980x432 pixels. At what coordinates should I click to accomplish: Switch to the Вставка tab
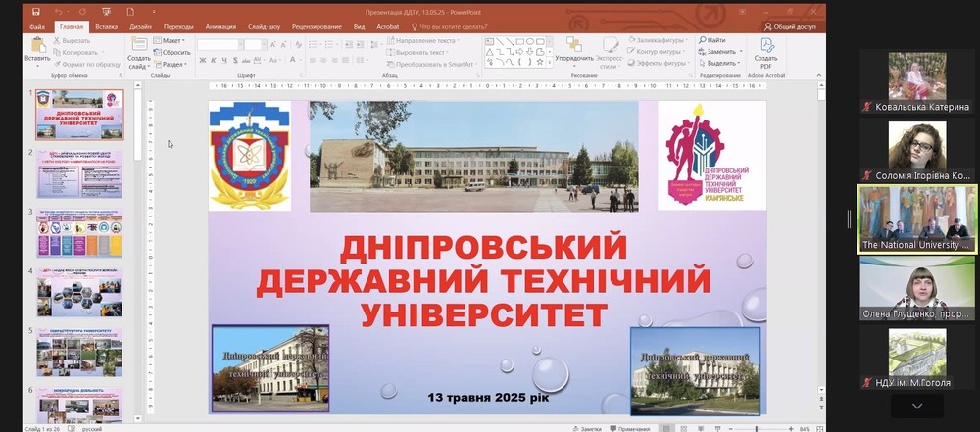click(x=106, y=26)
